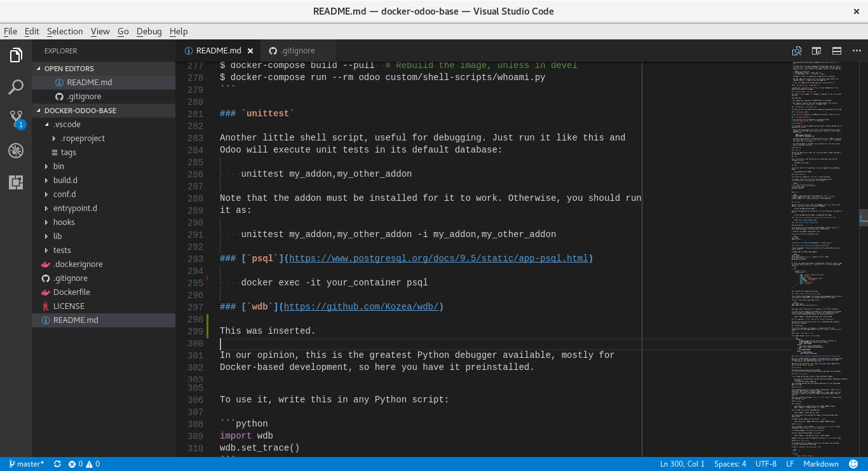Collapse the Open Editors section
Viewport: 868px width, 471px height.
(104, 69)
